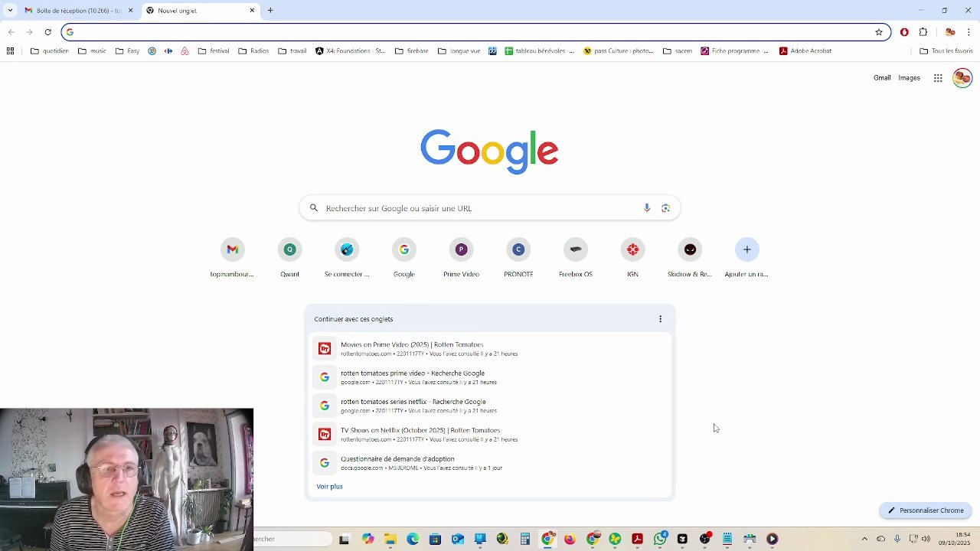980x551 pixels.
Task: Open the X4: Foundations bookmark
Action: click(351, 51)
